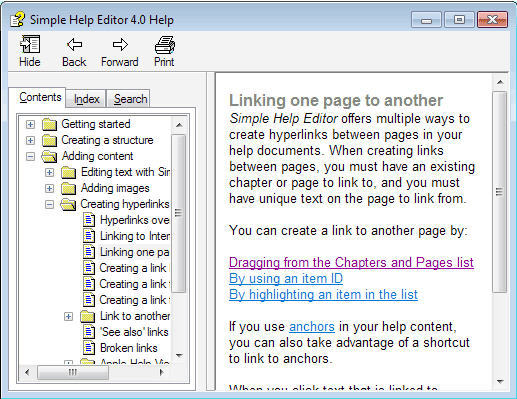Select the Adding content tree entry

[x=97, y=156]
